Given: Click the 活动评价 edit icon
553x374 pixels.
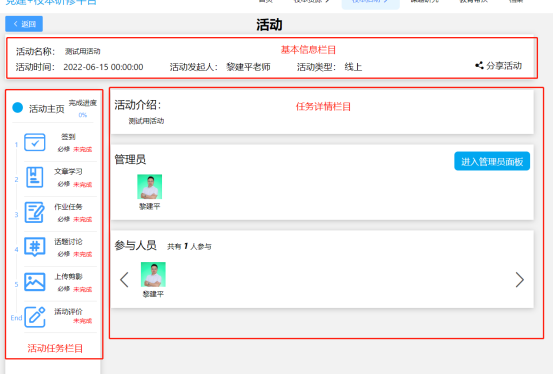Looking at the screenshot, I should point(35,317).
